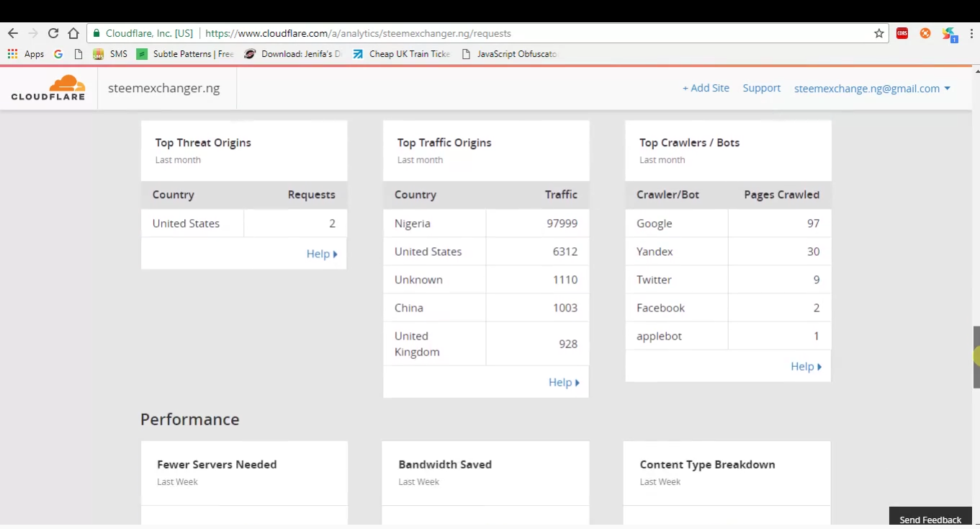Click the + Add Site link
980x529 pixels.
click(706, 88)
